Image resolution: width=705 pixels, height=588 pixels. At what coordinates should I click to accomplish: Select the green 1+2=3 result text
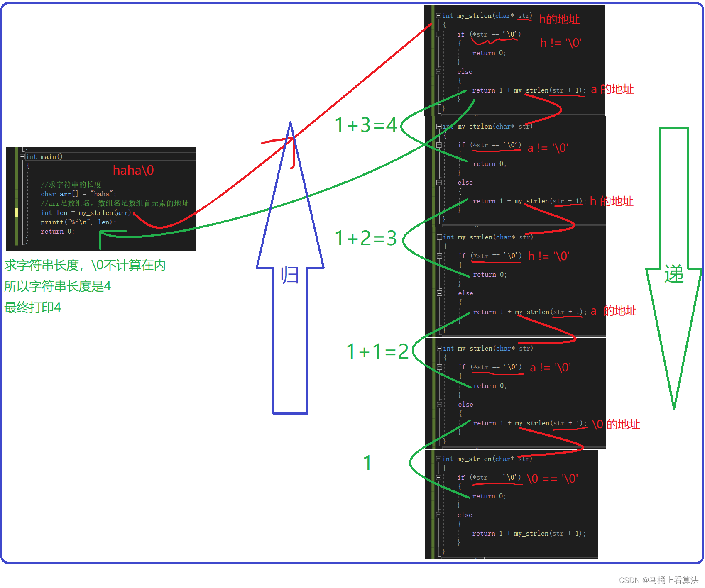pyautogui.click(x=366, y=238)
